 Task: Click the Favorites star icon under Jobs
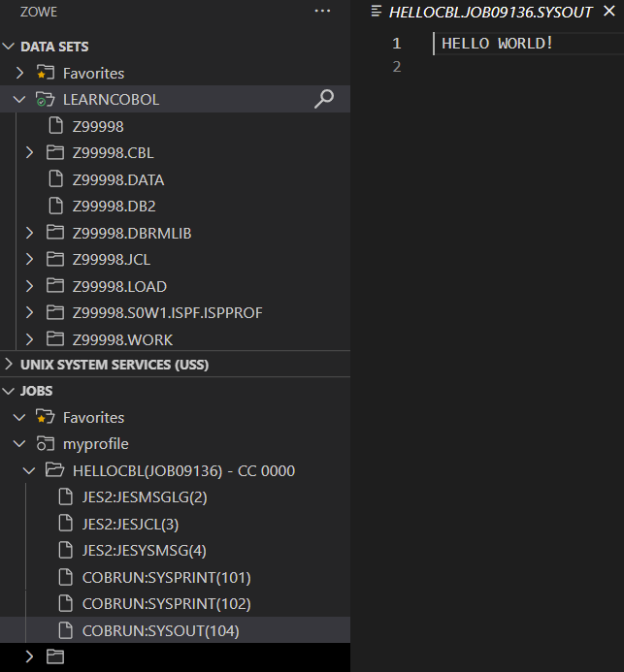pyautogui.click(x=45, y=417)
